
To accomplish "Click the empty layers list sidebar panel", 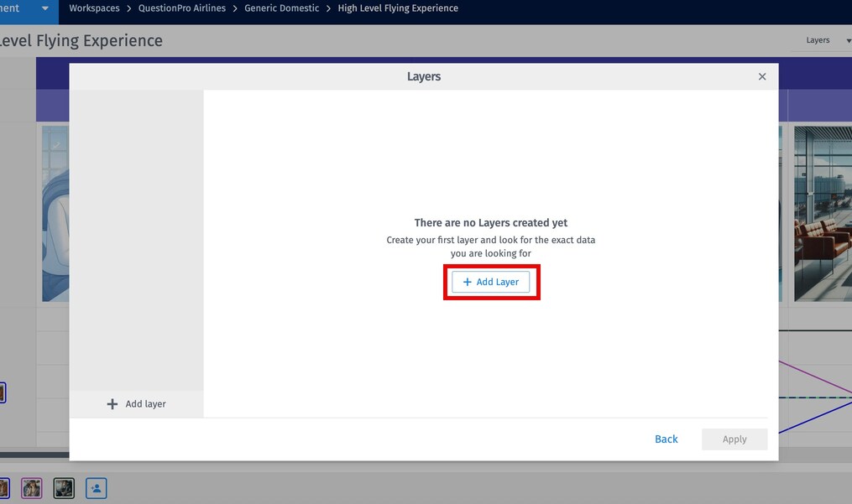I will coord(137,243).
